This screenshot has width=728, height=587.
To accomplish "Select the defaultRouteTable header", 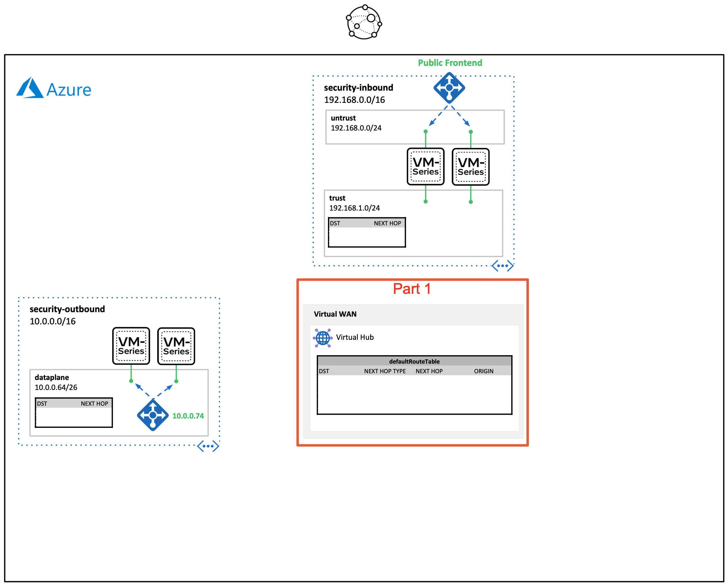I will 414,361.
